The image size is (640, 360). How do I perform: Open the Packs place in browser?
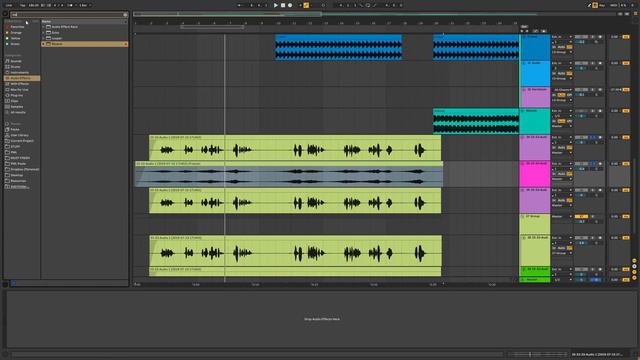[15, 129]
